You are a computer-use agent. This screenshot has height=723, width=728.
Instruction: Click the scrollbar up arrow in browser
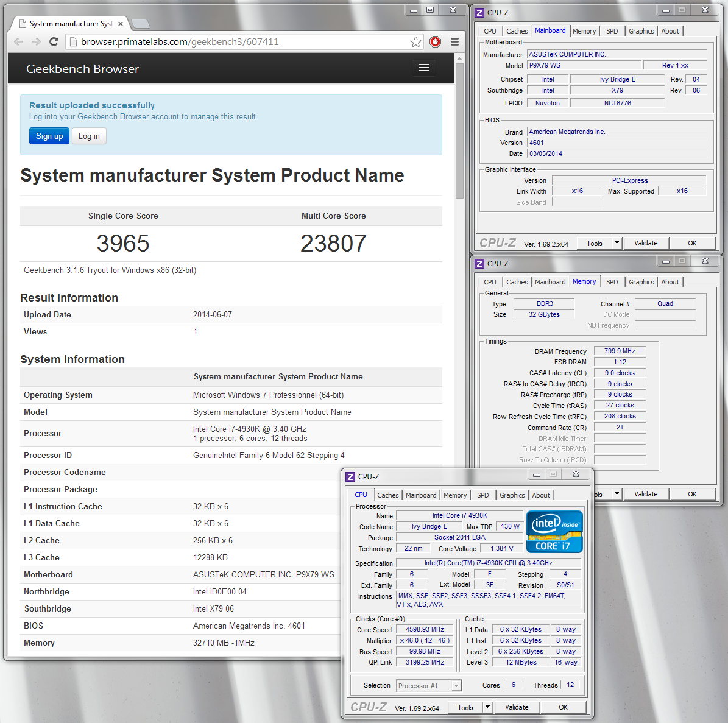(459, 58)
